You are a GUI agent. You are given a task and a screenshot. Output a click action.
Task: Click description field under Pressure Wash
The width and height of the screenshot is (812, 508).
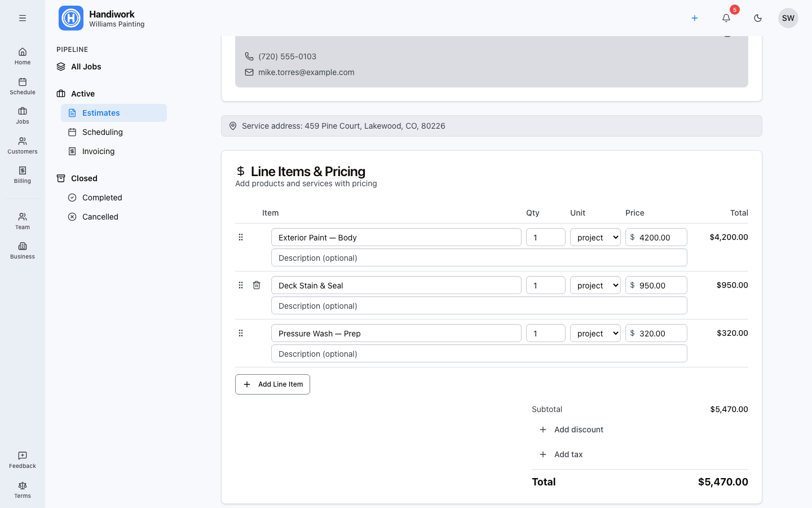click(479, 353)
